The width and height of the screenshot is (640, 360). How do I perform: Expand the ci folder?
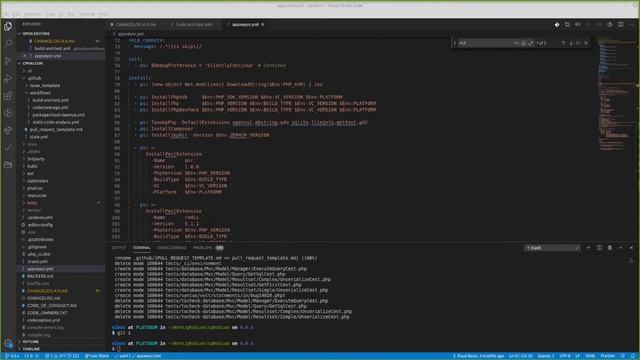tap(29, 71)
